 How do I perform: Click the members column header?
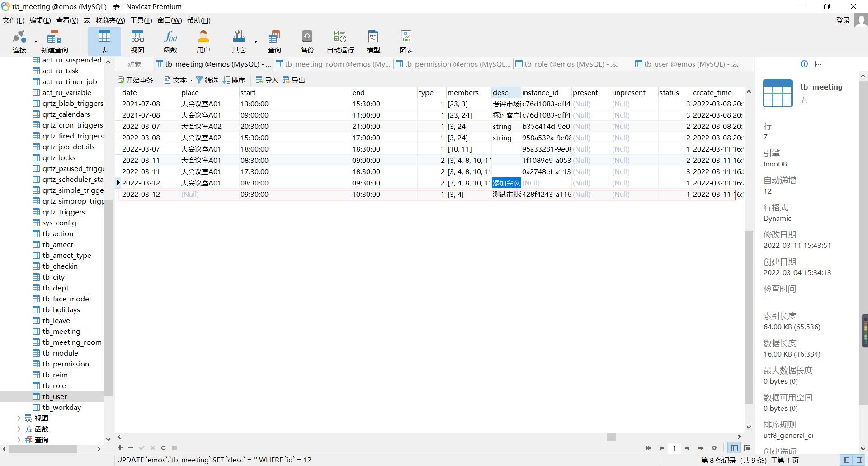point(469,92)
